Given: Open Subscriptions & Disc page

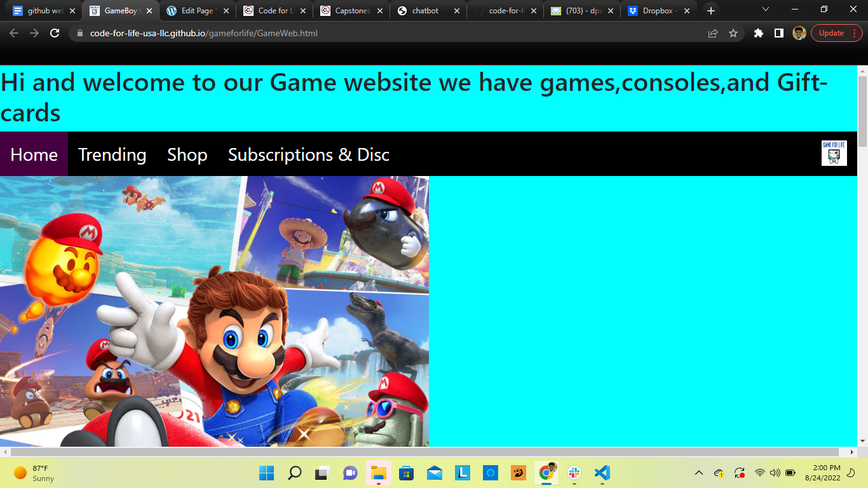Looking at the screenshot, I should pos(308,154).
